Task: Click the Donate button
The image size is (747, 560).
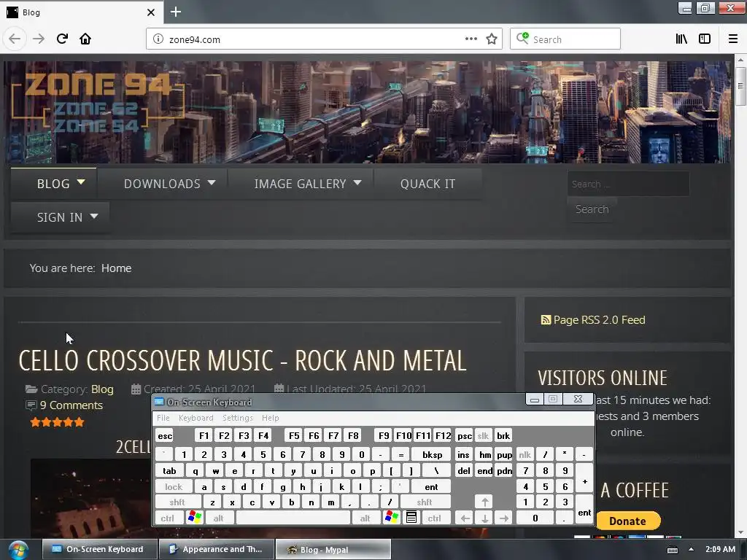Action: [627, 521]
